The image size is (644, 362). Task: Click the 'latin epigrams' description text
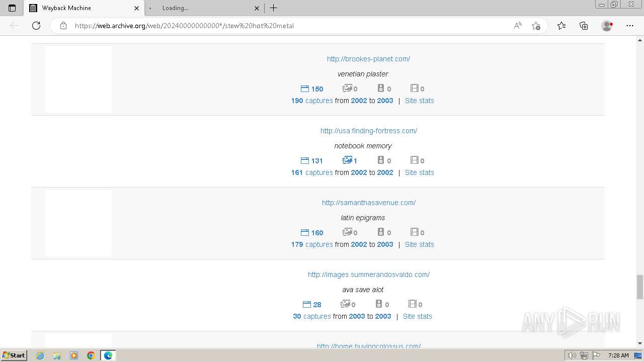pyautogui.click(x=363, y=218)
